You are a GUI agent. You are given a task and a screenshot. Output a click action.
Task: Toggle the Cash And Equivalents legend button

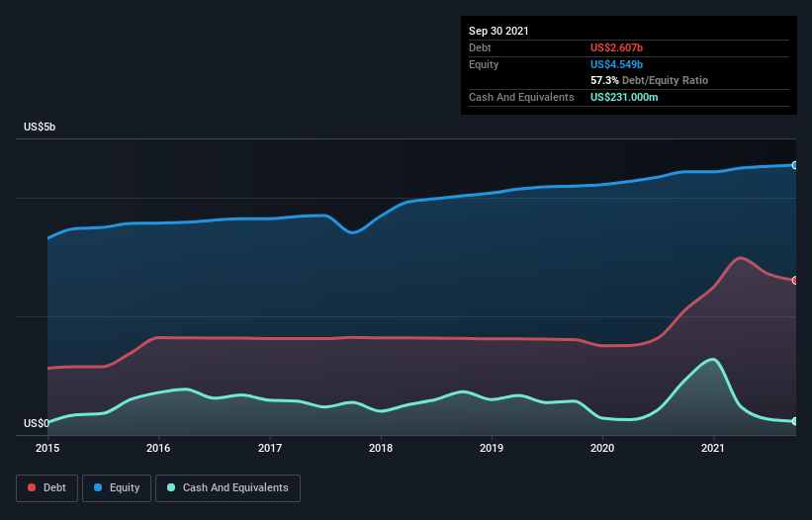click(227, 488)
